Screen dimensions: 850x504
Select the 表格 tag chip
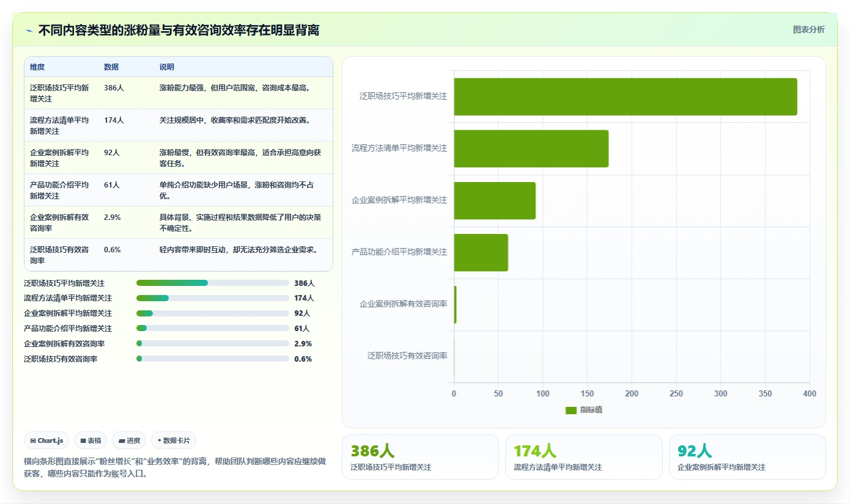[91, 440]
